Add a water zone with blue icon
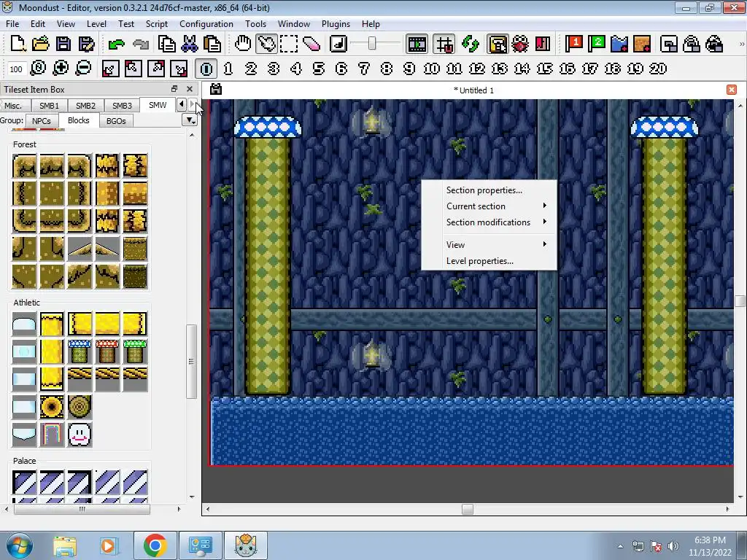The image size is (747, 560). pos(619,44)
